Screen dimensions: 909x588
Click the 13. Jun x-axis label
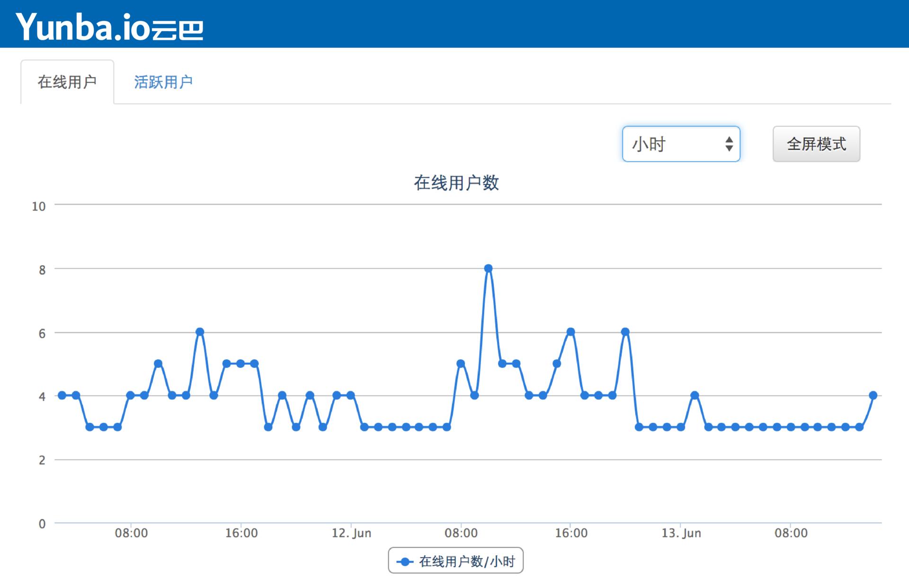[681, 533]
